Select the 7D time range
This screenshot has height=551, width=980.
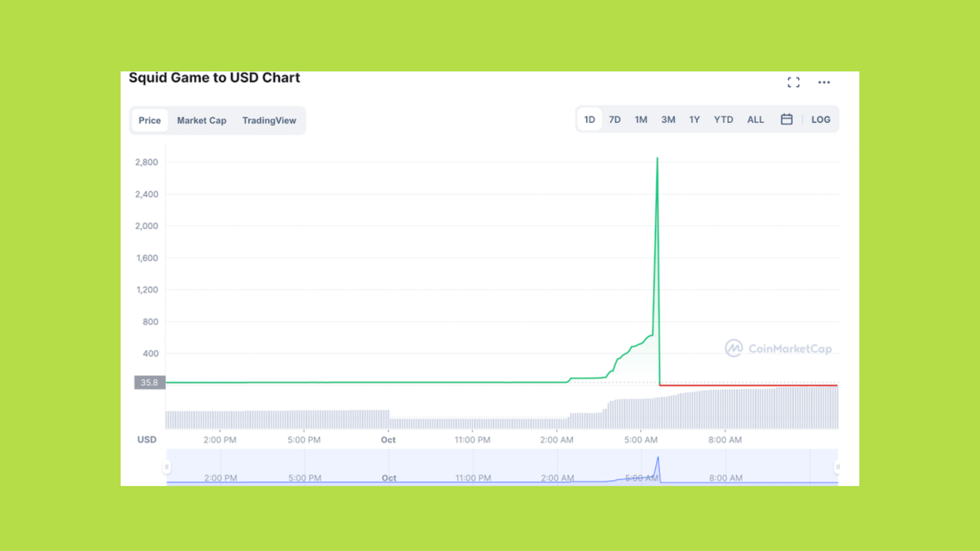[x=615, y=119]
